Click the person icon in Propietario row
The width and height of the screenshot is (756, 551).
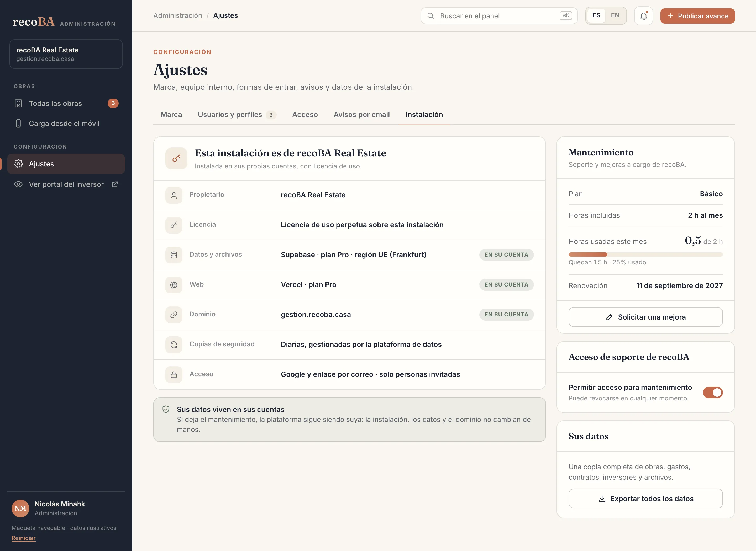tap(174, 195)
